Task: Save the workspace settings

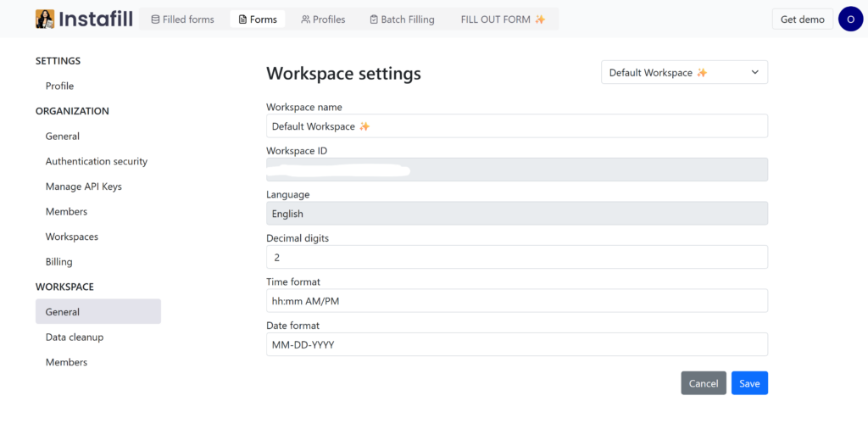Action: pos(749,383)
